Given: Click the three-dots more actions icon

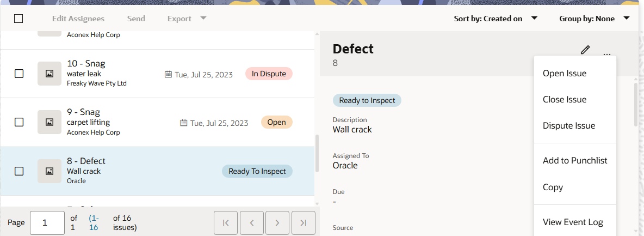Looking at the screenshot, I should point(607,53).
